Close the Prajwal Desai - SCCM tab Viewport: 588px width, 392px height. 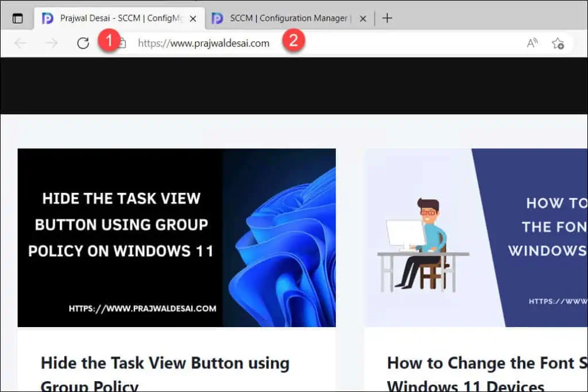coord(193,18)
